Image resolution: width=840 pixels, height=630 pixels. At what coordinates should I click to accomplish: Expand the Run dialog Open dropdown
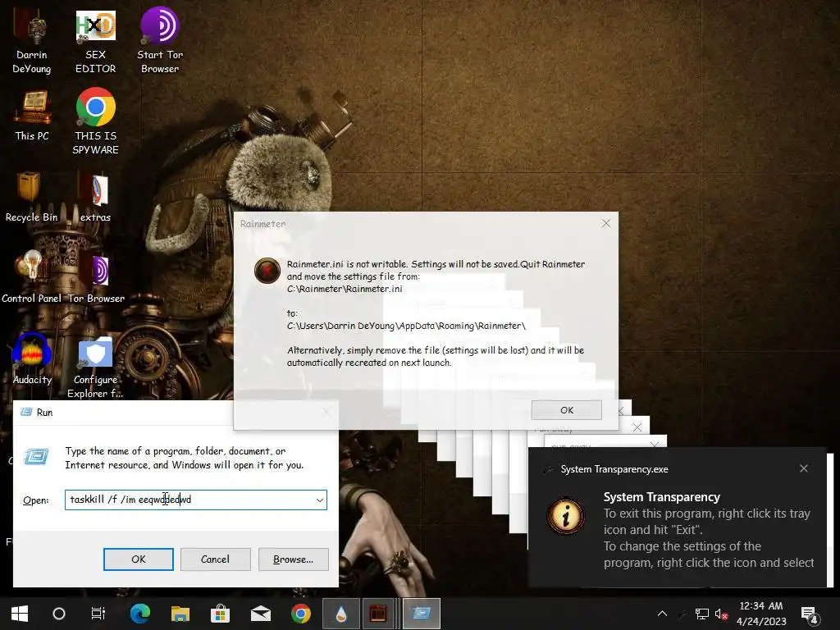coord(320,500)
